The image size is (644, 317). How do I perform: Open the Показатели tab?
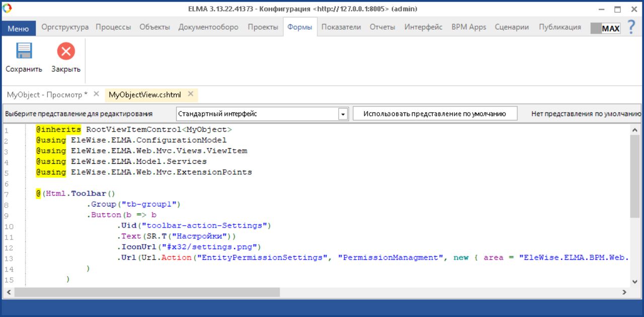click(x=341, y=27)
